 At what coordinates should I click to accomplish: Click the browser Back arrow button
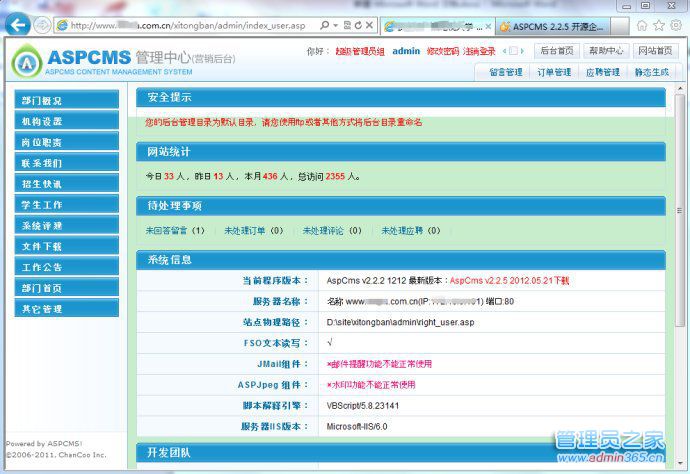point(18,25)
